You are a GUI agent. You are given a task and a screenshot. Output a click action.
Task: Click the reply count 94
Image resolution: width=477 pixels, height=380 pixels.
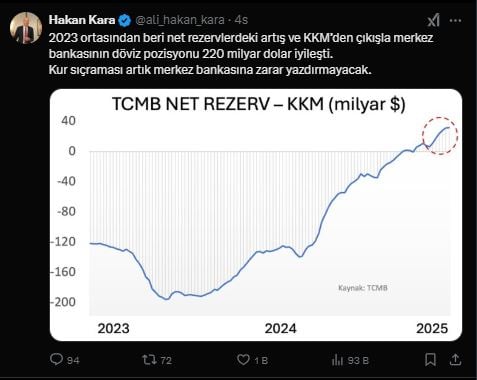click(x=73, y=360)
